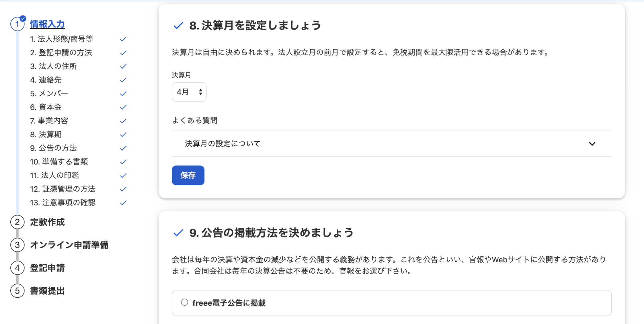
Task: Click checkmark beside 準備する書類
Action: [123, 162]
